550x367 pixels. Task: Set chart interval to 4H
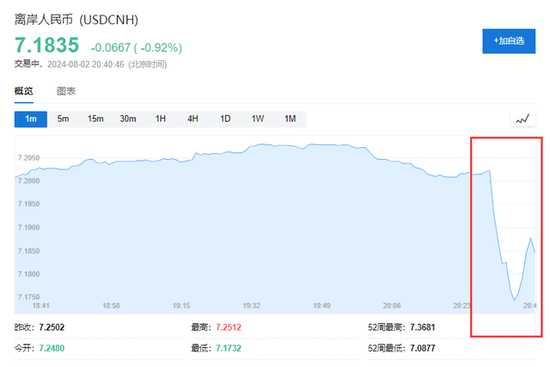(x=193, y=119)
